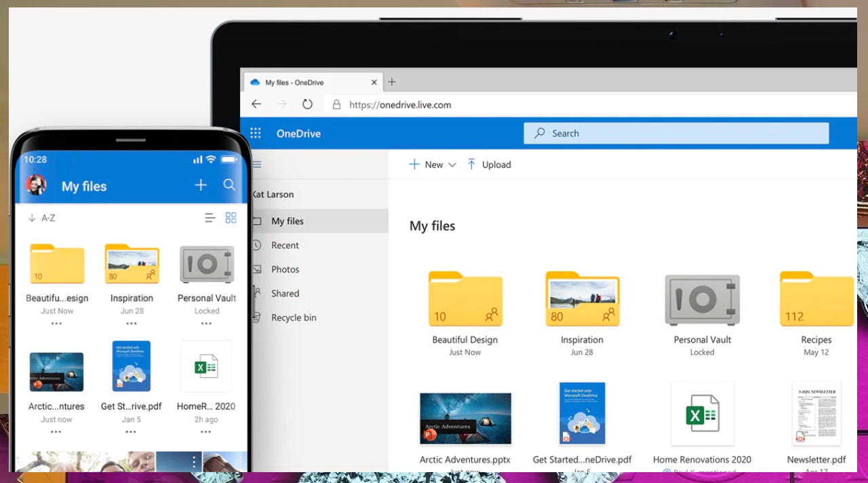The image size is (868, 483).
Task: Click the May 12 date under Recipes
Action: point(816,353)
